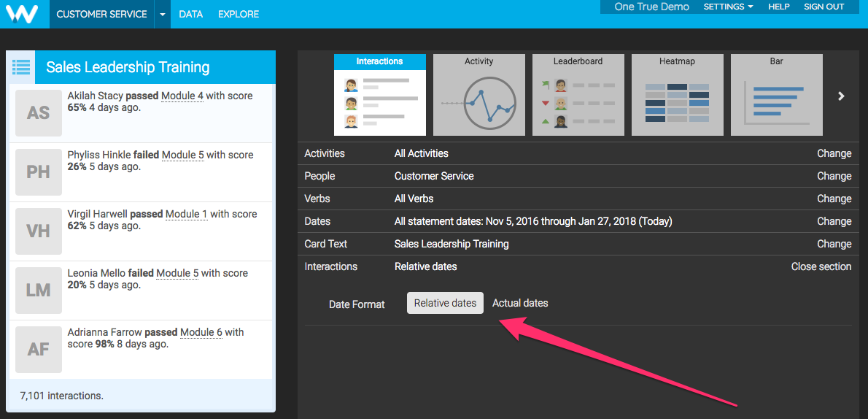Open the Data menu item
This screenshot has width=868, height=419.
[x=191, y=15]
